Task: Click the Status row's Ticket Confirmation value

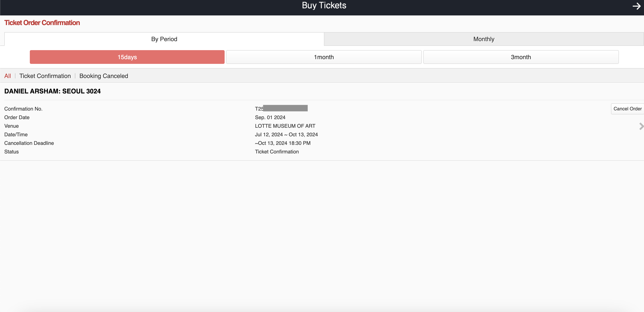Action: point(277,152)
